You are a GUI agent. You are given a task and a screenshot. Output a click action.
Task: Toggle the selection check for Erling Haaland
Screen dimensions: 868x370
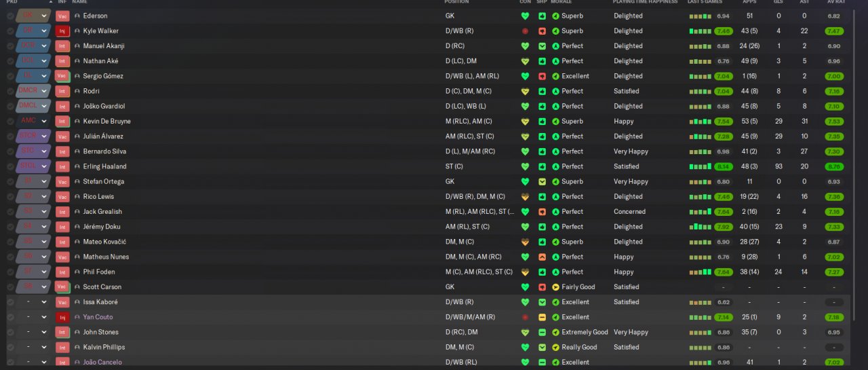coord(10,166)
